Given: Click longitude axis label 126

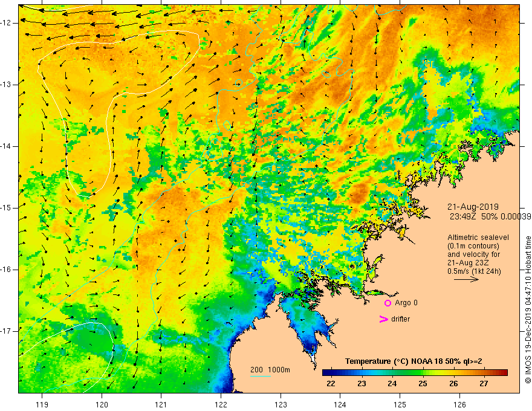Looking at the screenshot, I should tap(459, 404).
